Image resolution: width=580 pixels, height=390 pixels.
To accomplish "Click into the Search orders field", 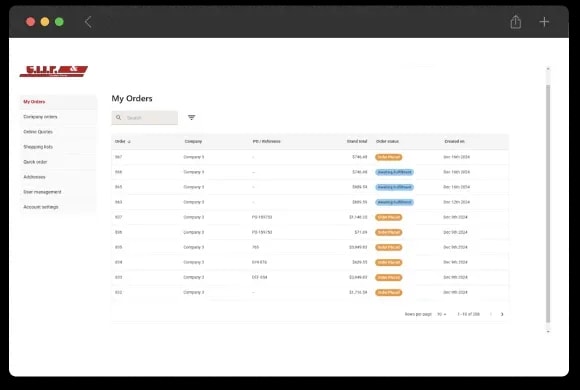I will tap(145, 118).
